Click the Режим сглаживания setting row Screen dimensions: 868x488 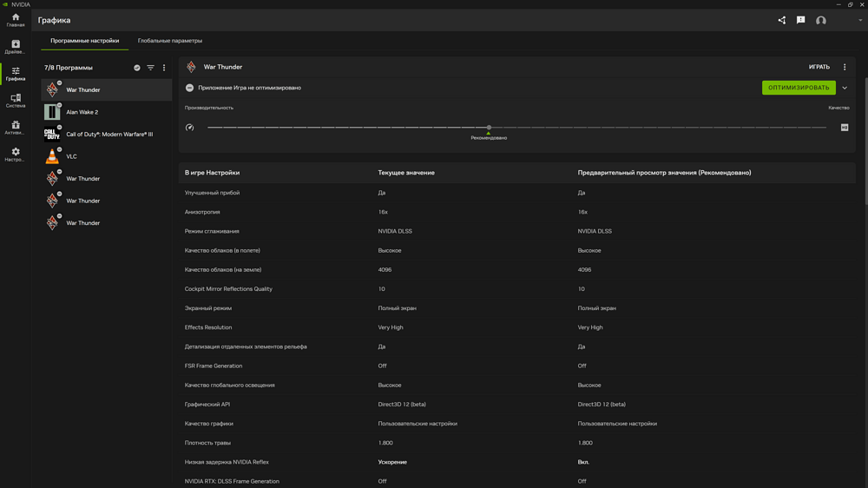[x=517, y=231]
